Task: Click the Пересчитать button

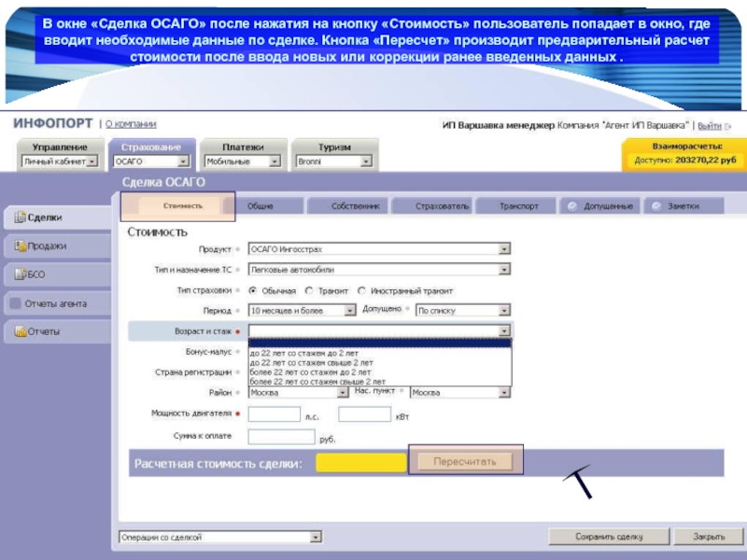Action: pos(465,461)
